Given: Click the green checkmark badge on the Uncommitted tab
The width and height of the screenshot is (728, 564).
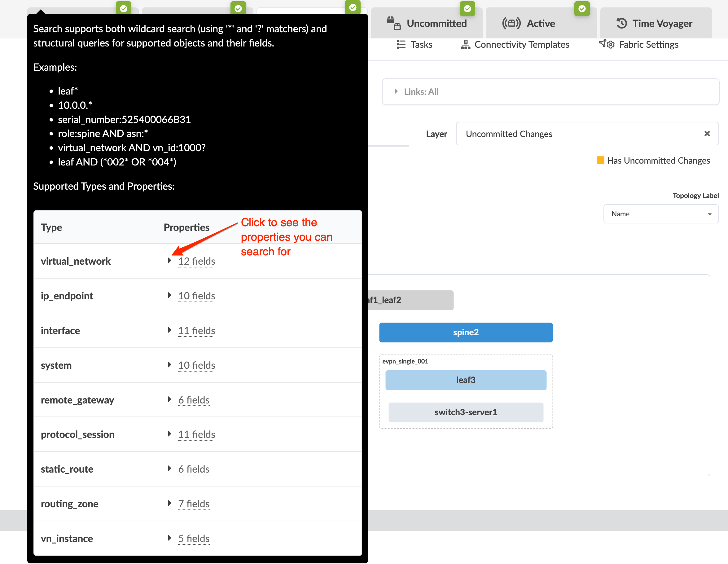Looking at the screenshot, I should pyautogui.click(x=467, y=8).
